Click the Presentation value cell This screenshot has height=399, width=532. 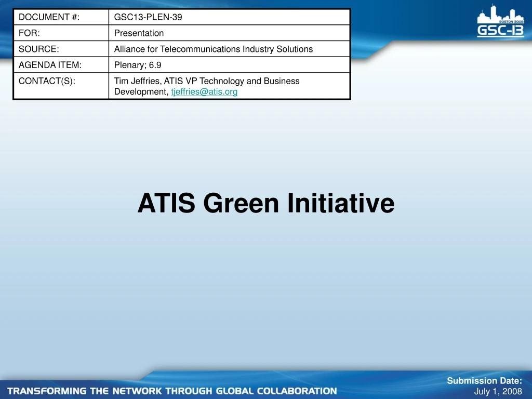[229, 33]
